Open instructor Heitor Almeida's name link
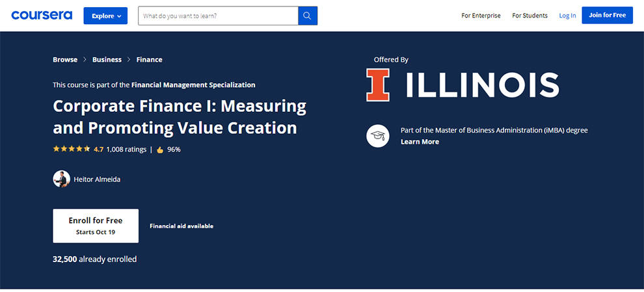The height and width of the screenshot is (292, 644). pos(97,179)
